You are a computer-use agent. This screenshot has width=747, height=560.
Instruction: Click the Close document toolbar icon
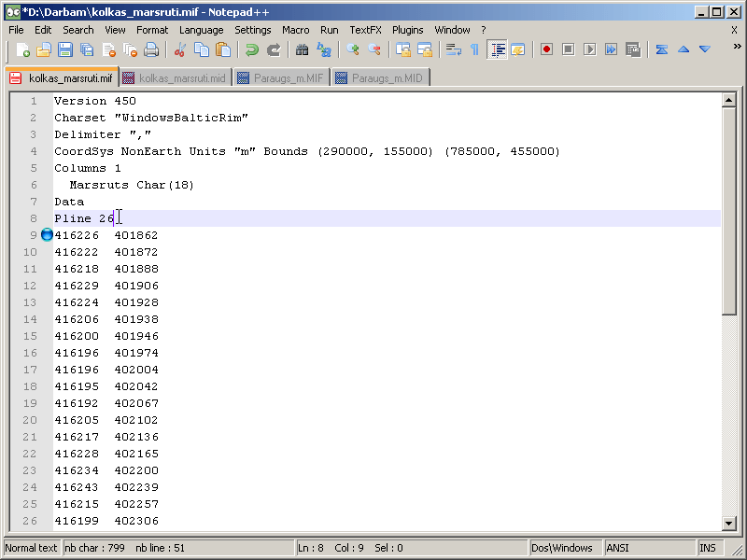click(108, 49)
